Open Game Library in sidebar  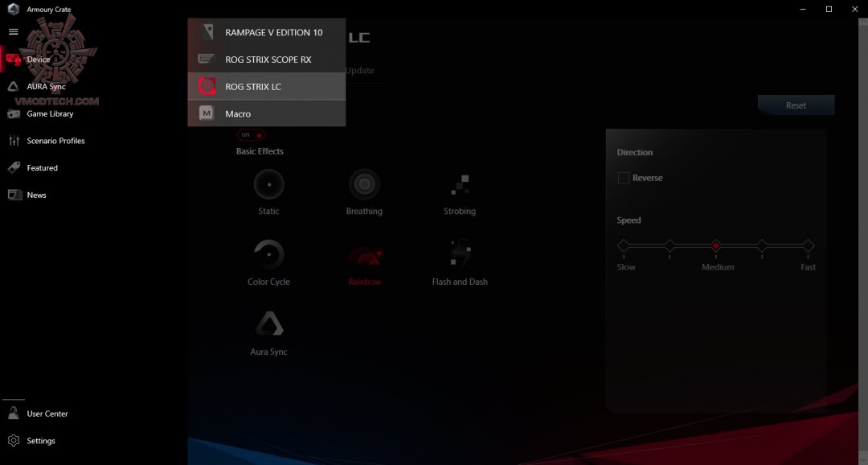pyautogui.click(x=50, y=113)
